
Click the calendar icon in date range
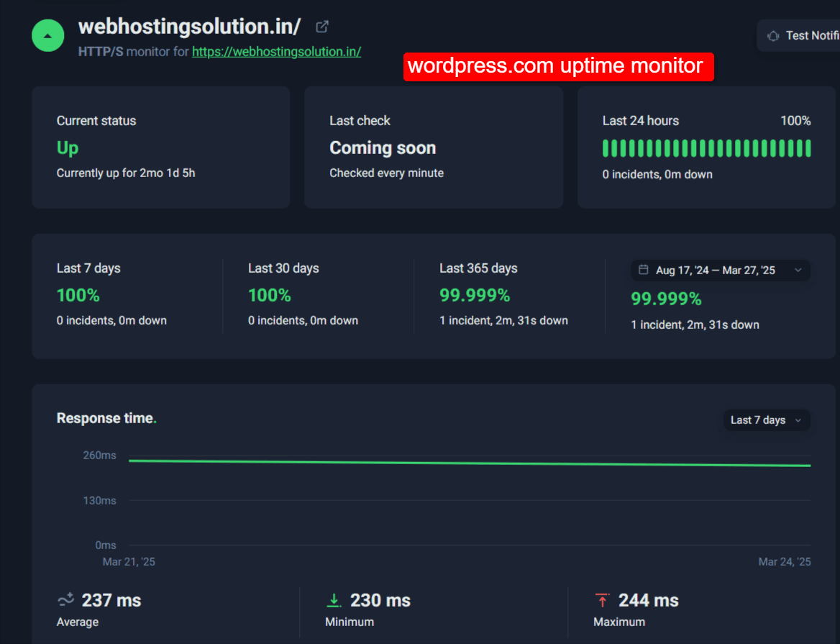click(644, 271)
